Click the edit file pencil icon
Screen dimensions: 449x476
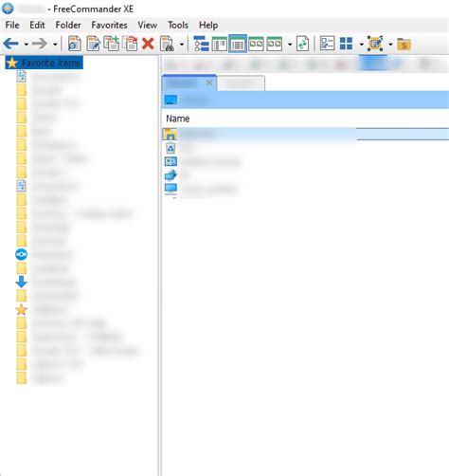94,44
